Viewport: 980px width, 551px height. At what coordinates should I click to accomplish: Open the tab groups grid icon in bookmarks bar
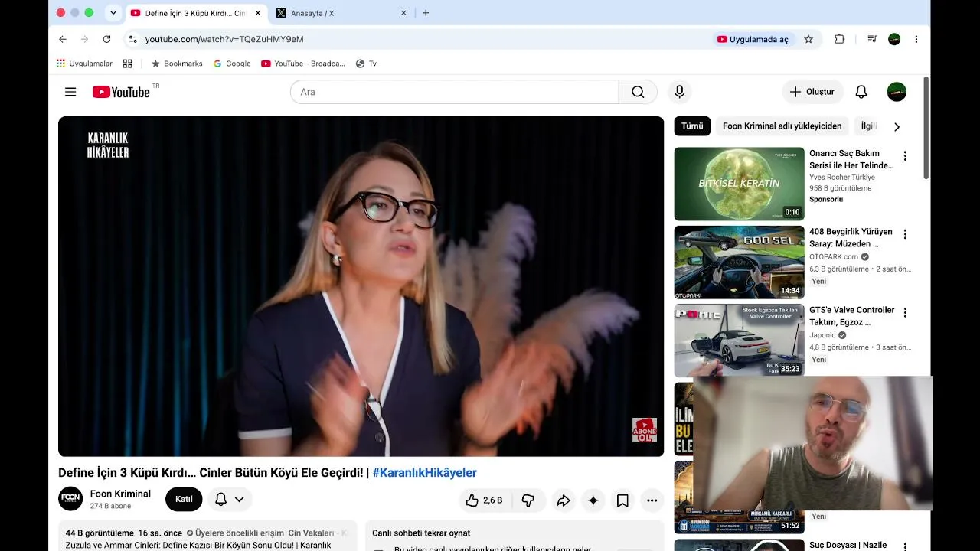pyautogui.click(x=128, y=64)
